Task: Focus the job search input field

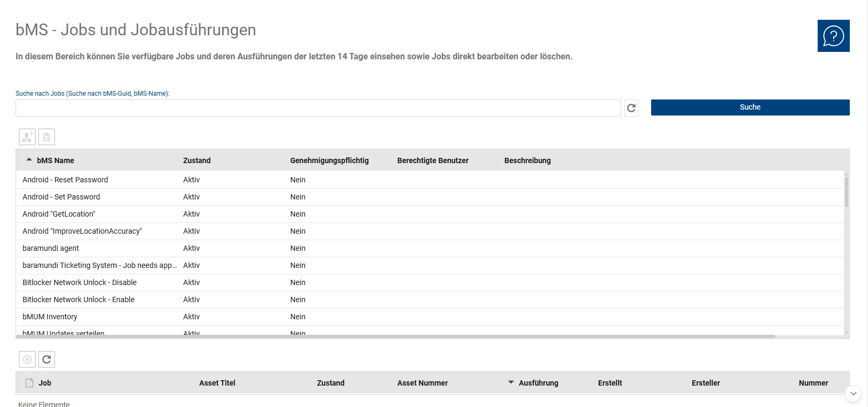Action: pyautogui.click(x=318, y=108)
